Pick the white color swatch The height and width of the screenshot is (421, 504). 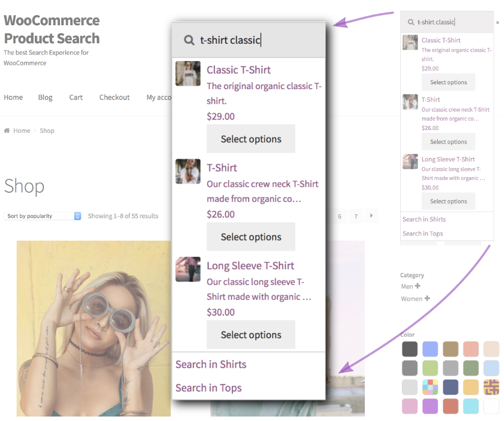pos(492,406)
